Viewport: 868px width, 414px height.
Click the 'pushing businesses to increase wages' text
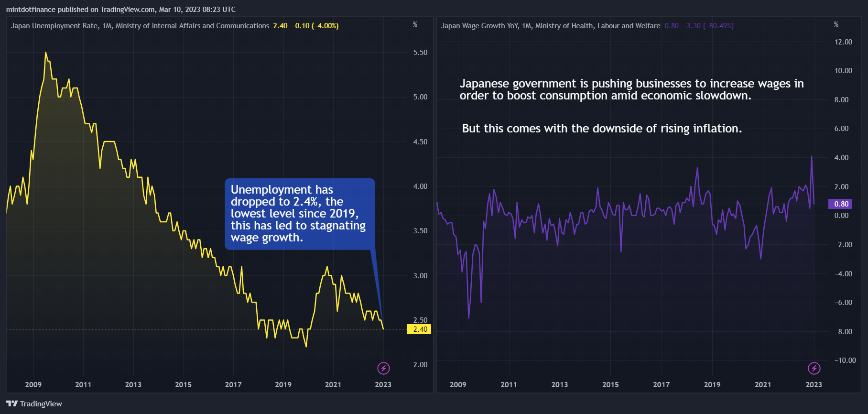(631, 89)
